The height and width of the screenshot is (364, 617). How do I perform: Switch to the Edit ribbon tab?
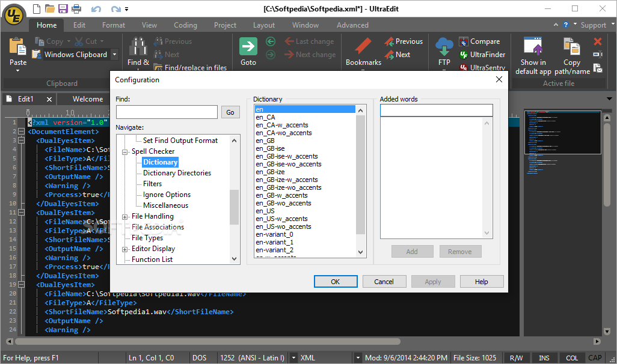[79, 25]
